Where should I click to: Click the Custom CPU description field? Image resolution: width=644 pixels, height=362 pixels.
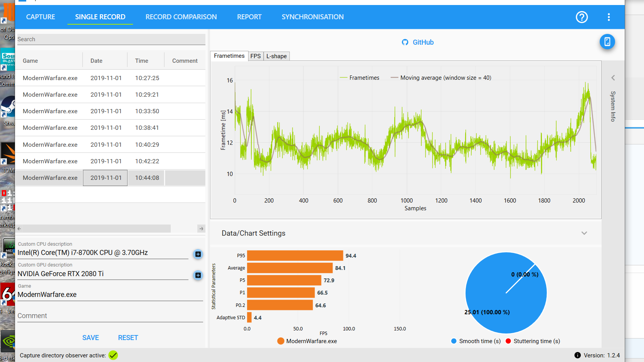pos(103,253)
